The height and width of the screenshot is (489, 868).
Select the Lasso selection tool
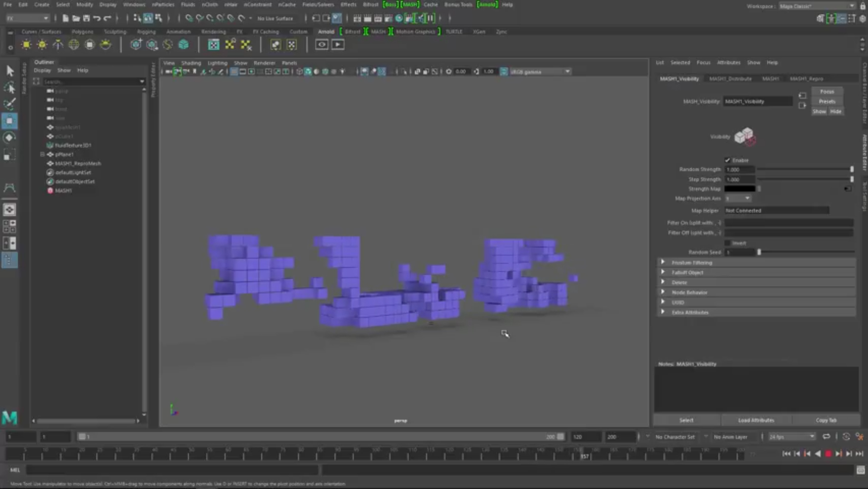9,87
